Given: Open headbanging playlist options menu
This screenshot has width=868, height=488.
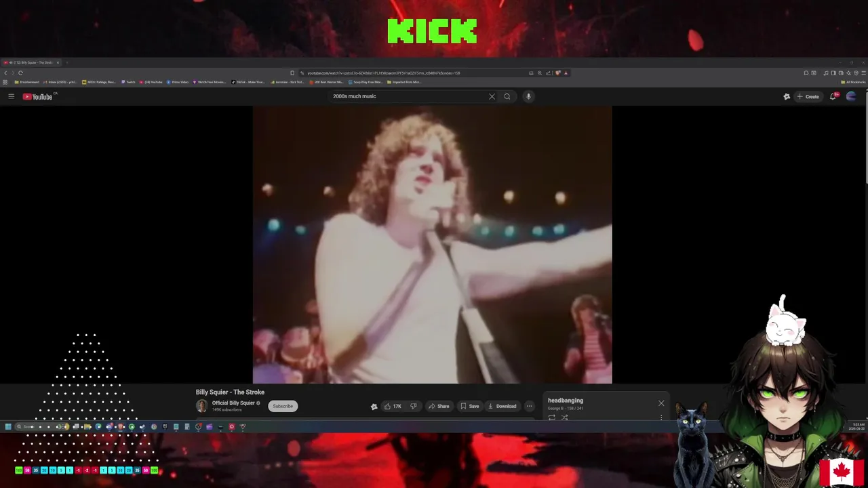Looking at the screenshot, I should point(661,418).
